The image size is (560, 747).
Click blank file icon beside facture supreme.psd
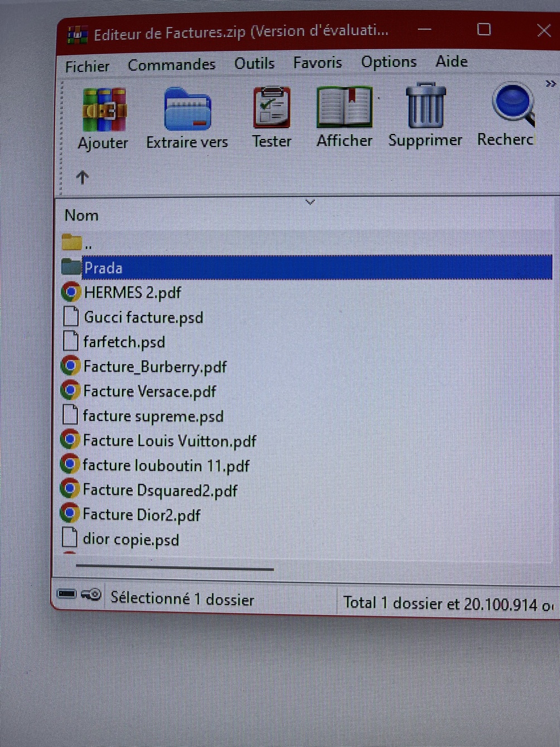[x=70, y=415]
